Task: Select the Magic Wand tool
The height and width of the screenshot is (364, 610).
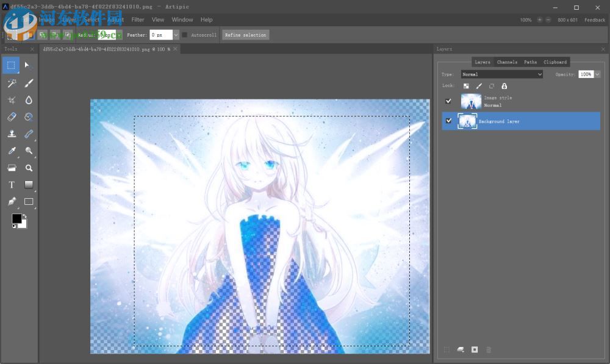Action: (10, 82)
